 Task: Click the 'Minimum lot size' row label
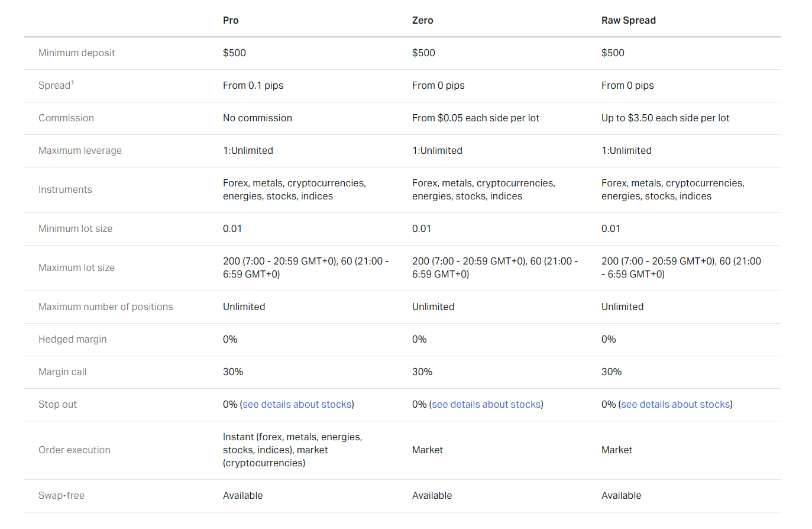click(x=75, y=228)
